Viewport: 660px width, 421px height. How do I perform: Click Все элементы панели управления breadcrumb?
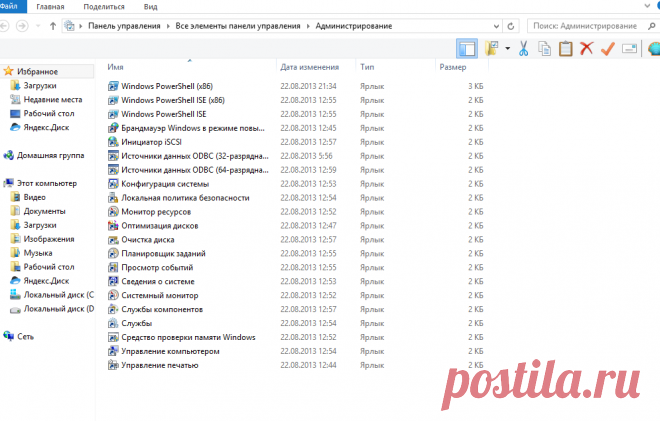pos(238,26)
